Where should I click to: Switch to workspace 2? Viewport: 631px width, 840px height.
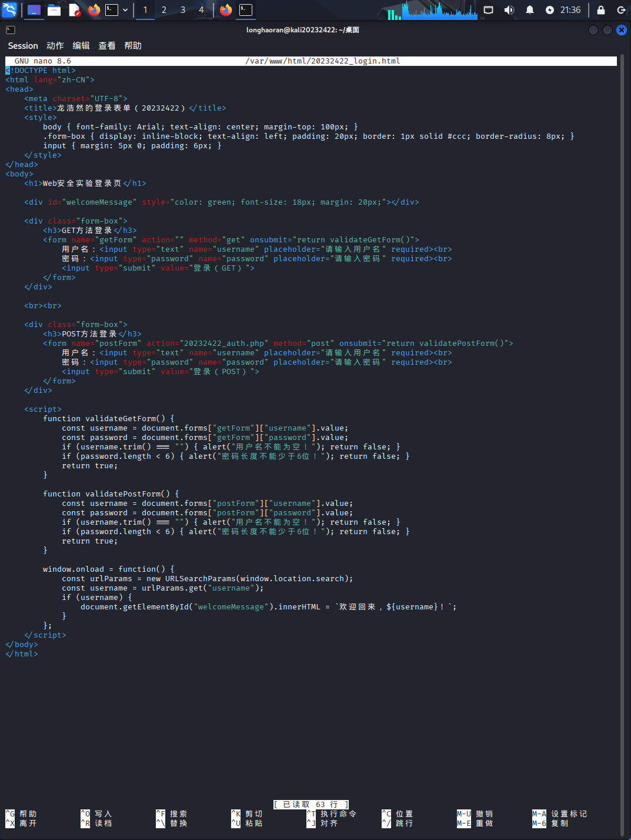(164, 10)
